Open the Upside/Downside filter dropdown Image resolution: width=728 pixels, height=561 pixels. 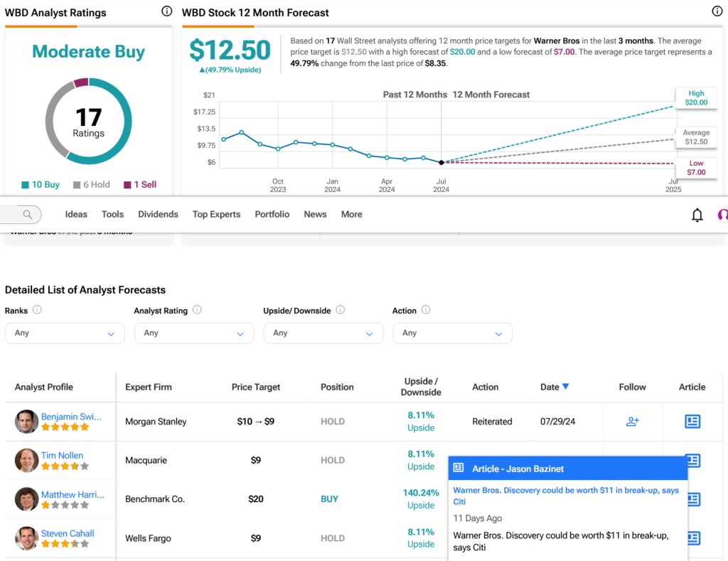point(323,333)
